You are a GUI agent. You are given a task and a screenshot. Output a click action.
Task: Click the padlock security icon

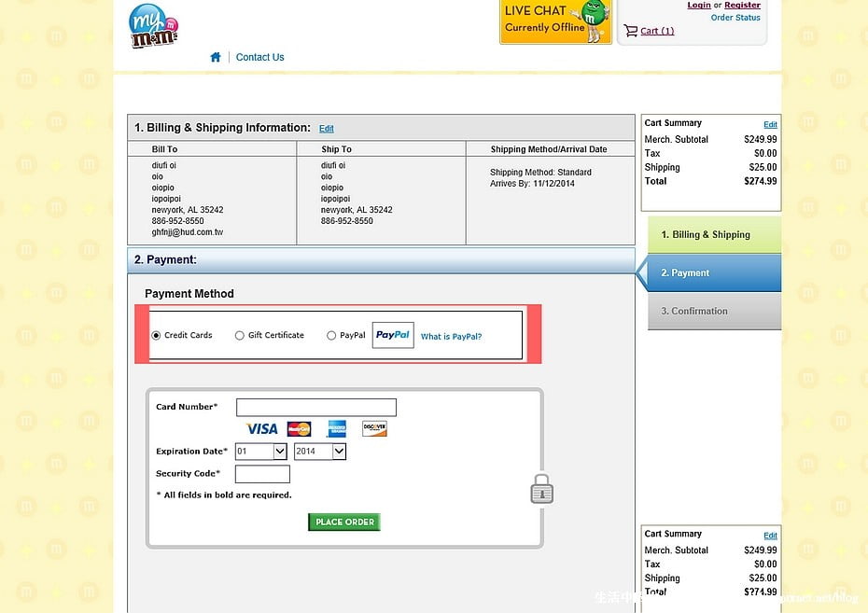coord(541,489)
